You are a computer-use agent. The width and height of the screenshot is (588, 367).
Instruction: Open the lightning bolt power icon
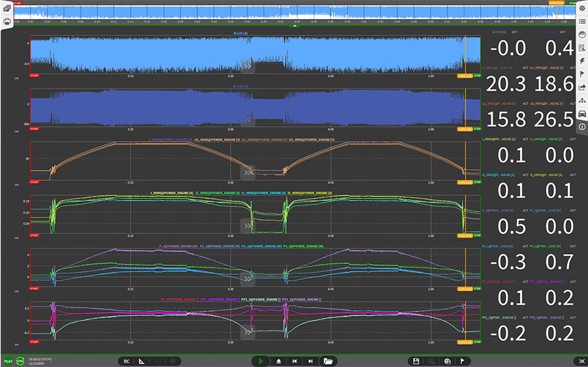pyautogui.click(x=581, y=61)
